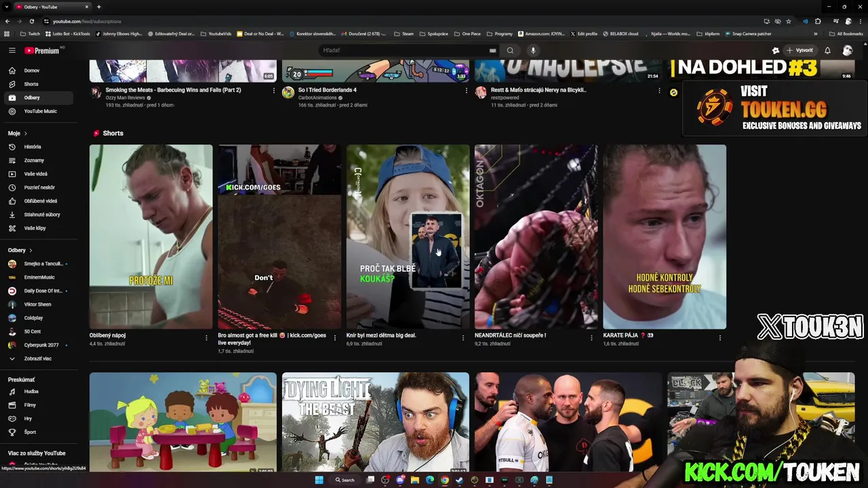Open a new Chrome tab

click(99, 7)
